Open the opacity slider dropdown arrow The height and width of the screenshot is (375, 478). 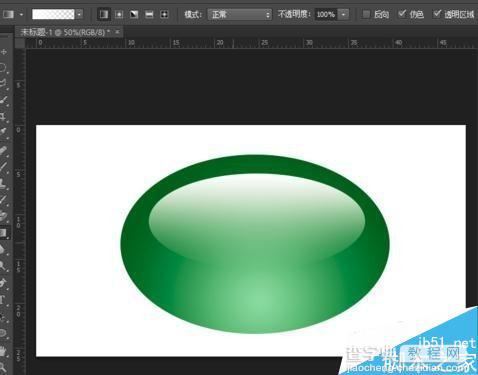(344, 14)
